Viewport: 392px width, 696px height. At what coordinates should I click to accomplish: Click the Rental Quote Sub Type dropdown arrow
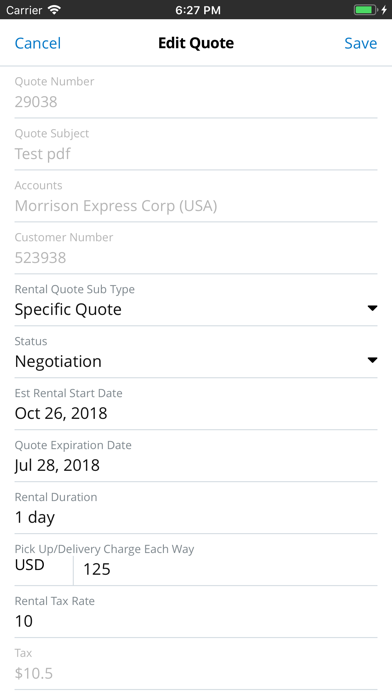point(372,308)
